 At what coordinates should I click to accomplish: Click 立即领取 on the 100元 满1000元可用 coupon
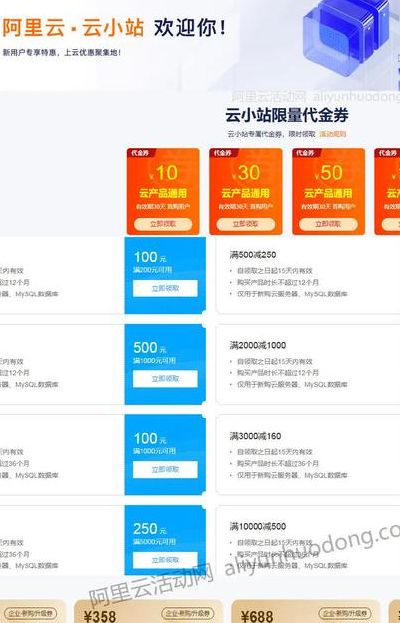(x=165, y=470)
